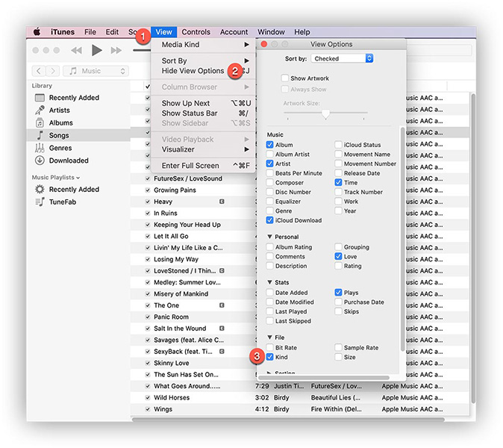Open the File menu
503x448 pixels.
click(x=90, y=32)
